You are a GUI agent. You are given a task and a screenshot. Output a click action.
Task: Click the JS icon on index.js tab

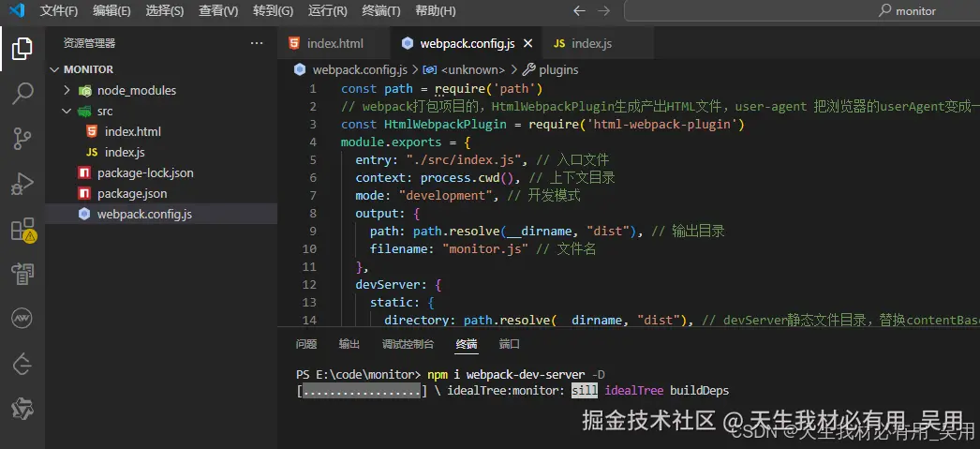pos(559,44)
